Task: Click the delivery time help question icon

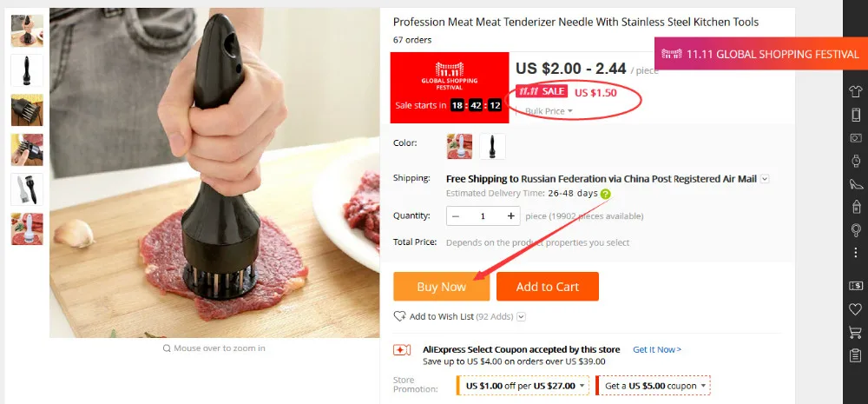Action: 606,194
